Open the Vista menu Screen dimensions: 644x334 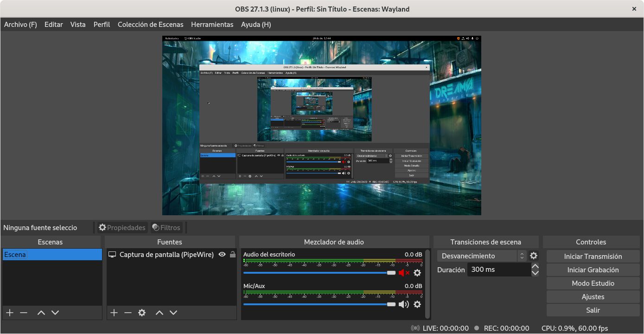(x=78, y=25)
